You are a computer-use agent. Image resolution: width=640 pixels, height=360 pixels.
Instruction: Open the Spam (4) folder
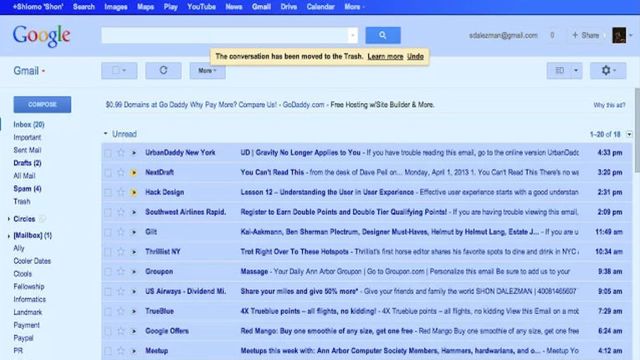click(x=27, y=189)
